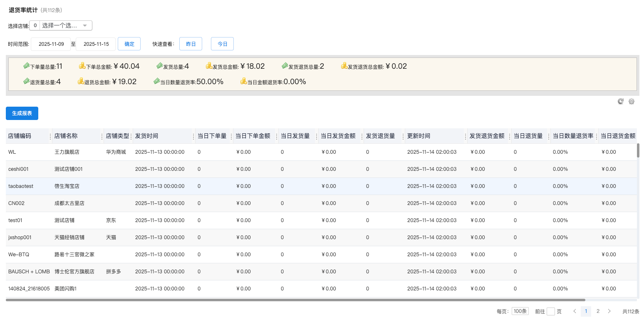Select the WL store code cell
Image resolution: width=644 pixels, height=320 pixels.
(x=29, y=152)
